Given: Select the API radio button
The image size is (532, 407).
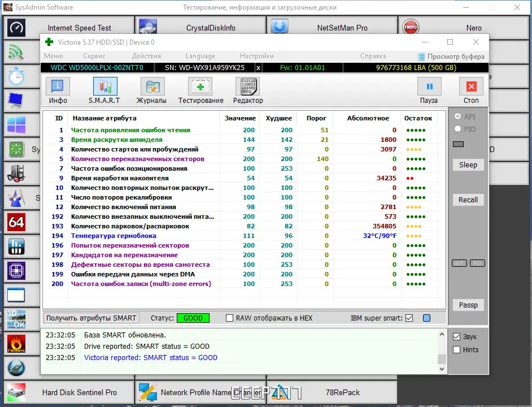Looking at the screenshot, I should [x=457, y=116].
